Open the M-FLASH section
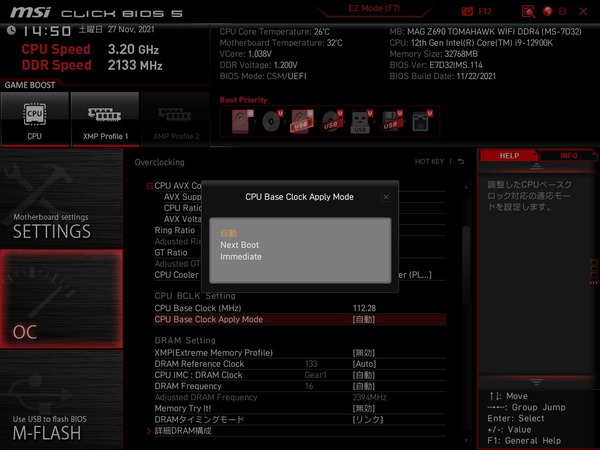600x450 pixels. [x=60, y=426]
